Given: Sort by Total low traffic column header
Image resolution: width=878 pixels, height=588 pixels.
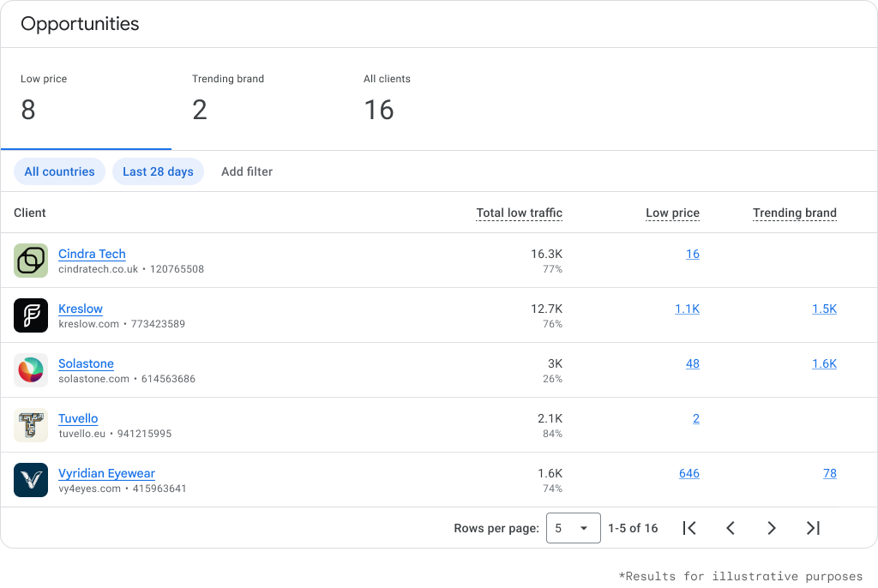Looking at the screenshot, I should [x=519, y=213].
